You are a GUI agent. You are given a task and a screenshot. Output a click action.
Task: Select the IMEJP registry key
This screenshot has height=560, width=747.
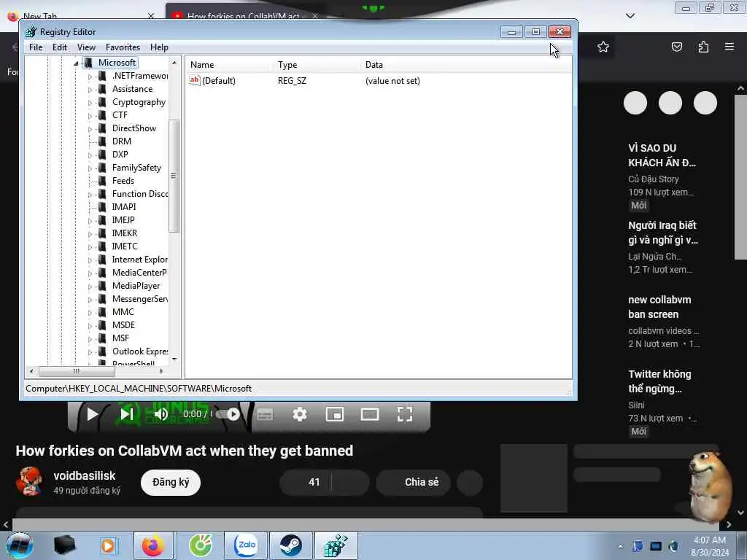[123, 220]
